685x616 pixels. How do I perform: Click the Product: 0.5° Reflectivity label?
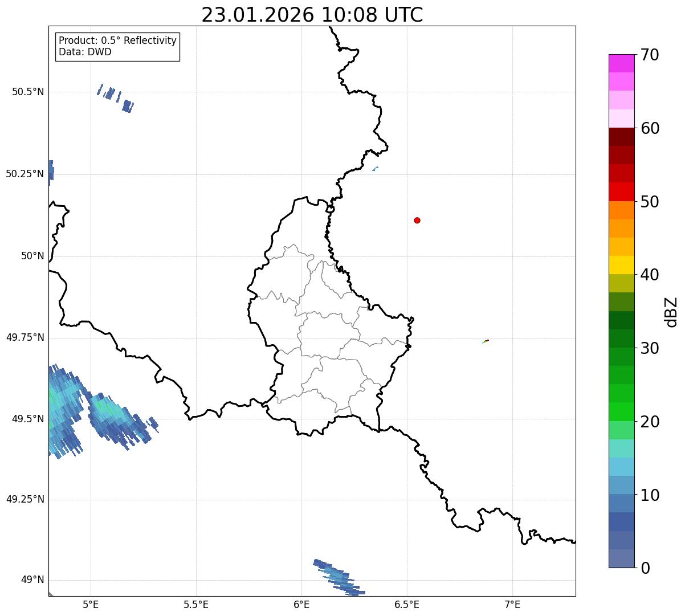pyautogui.click(x=117, y=41)
